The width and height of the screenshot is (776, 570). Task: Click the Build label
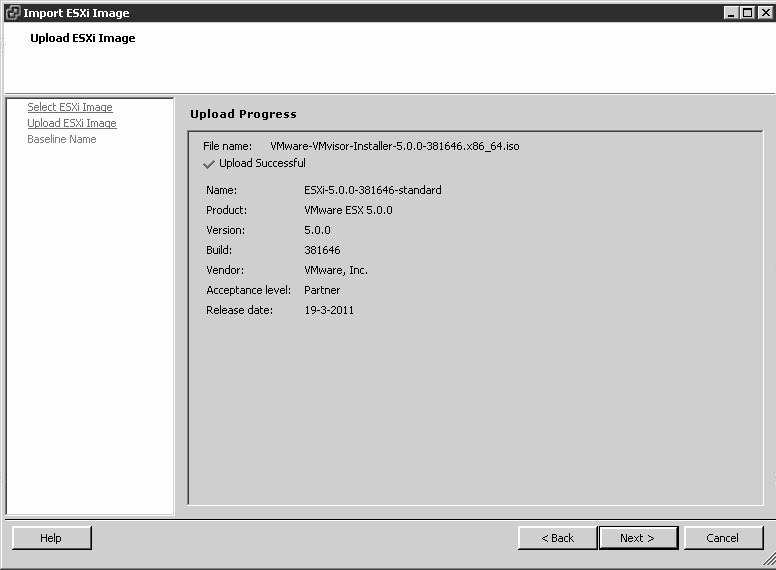[x=219, y=250]
